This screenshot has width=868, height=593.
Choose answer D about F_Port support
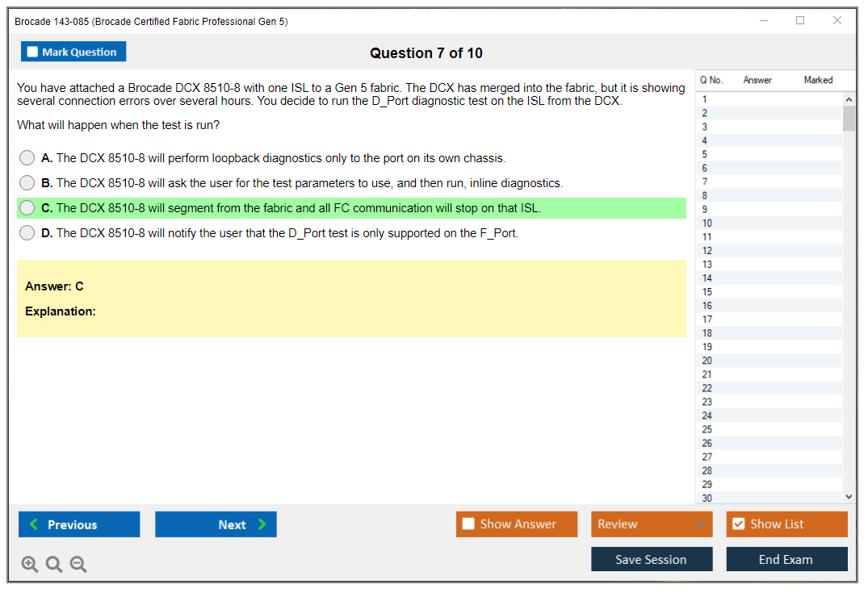27,233
